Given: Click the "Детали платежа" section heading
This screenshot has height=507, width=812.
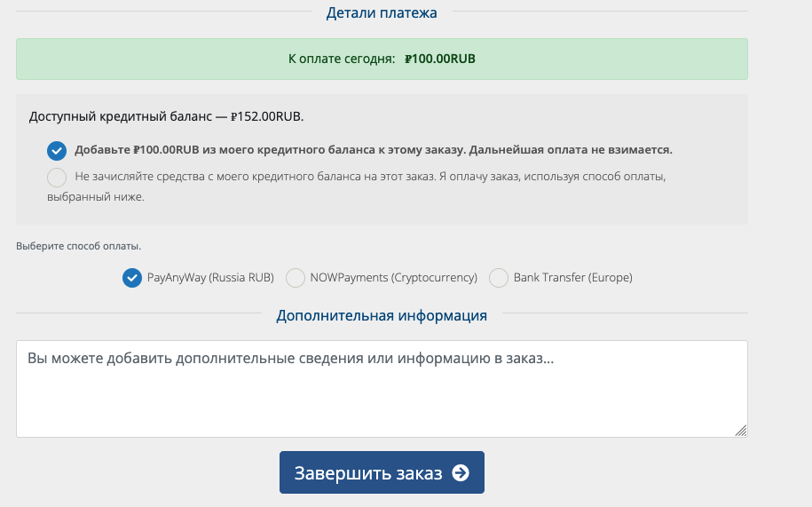Looking at the screenshot, I should pyautogui.click(x=382, y=12).
